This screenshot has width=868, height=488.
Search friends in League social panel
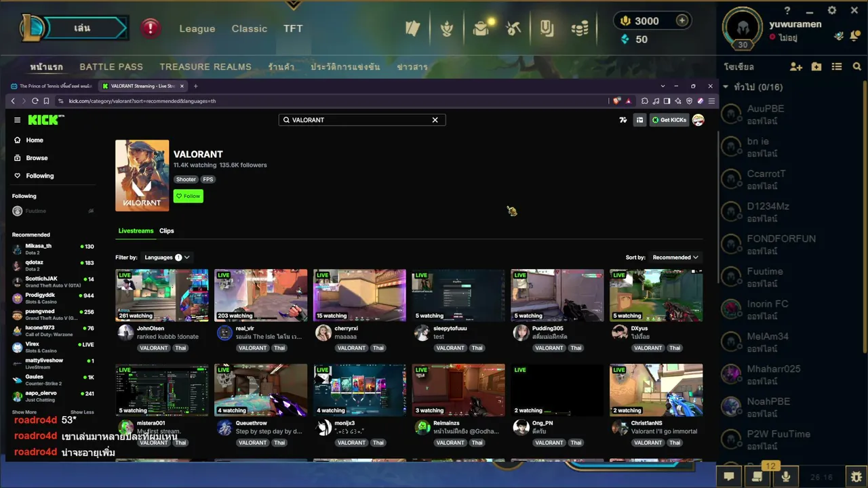pos(857,66)
